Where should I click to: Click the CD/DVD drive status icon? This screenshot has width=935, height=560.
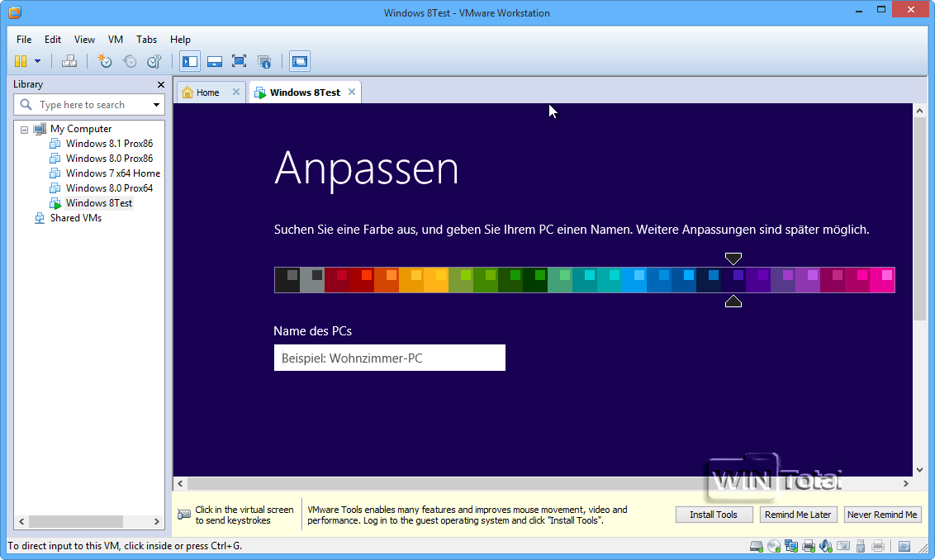(x=774, y=546)
